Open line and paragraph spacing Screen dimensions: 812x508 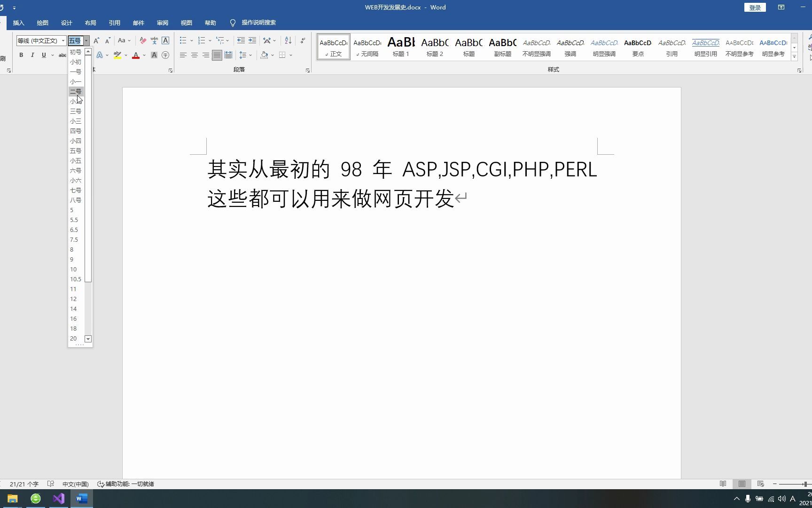242,55
